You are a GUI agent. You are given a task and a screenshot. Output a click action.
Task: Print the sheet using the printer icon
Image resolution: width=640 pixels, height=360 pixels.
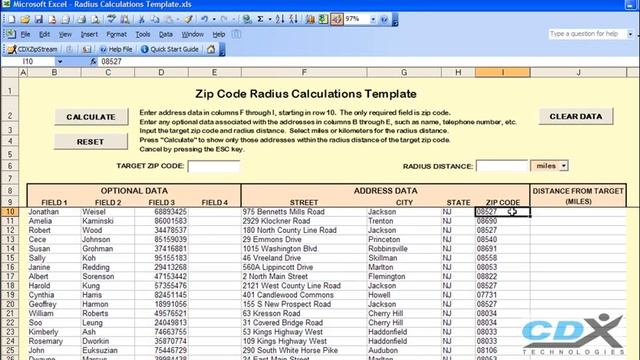coord(82,19)
